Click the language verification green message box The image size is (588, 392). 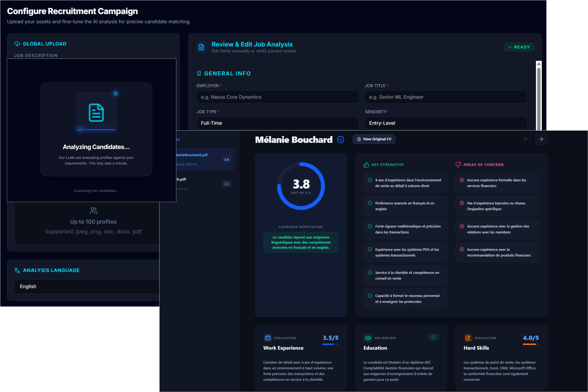(301, 242)
